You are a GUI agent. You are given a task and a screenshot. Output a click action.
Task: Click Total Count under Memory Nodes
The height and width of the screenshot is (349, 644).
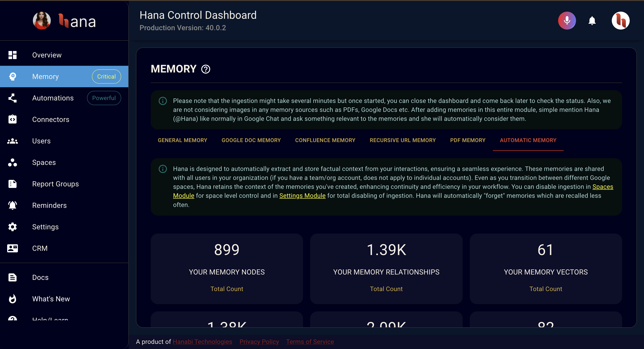point(227,289)
